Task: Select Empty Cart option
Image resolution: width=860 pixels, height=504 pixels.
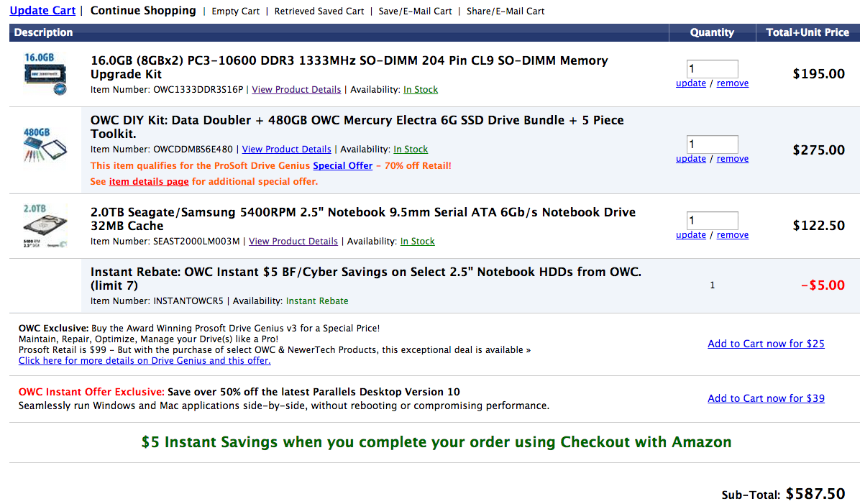Action: click(x=235, y=11)
